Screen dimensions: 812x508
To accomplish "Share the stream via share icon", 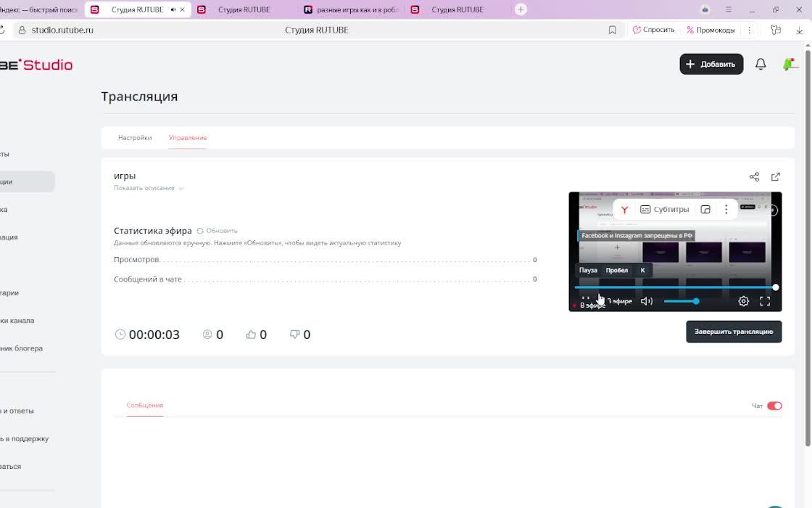I will [754, 177].
